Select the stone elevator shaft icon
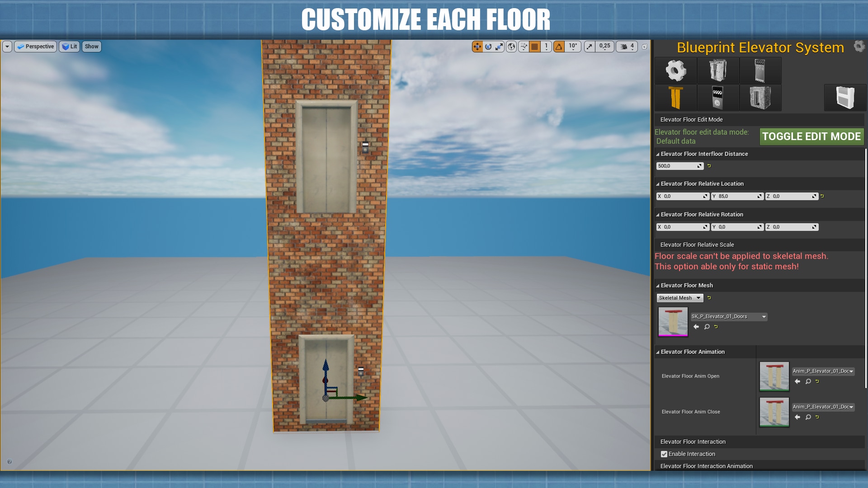 pyautogui.click(x=760, y=98)
